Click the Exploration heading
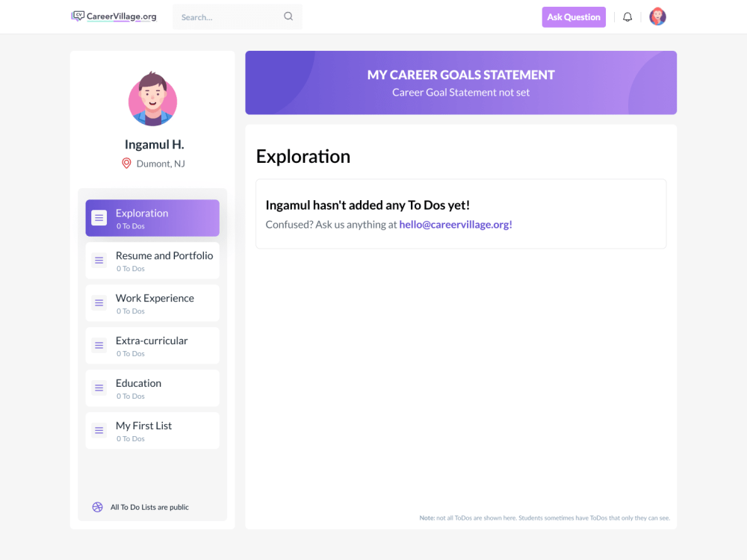This screenshot has height=560, width=747. point(303,157)
